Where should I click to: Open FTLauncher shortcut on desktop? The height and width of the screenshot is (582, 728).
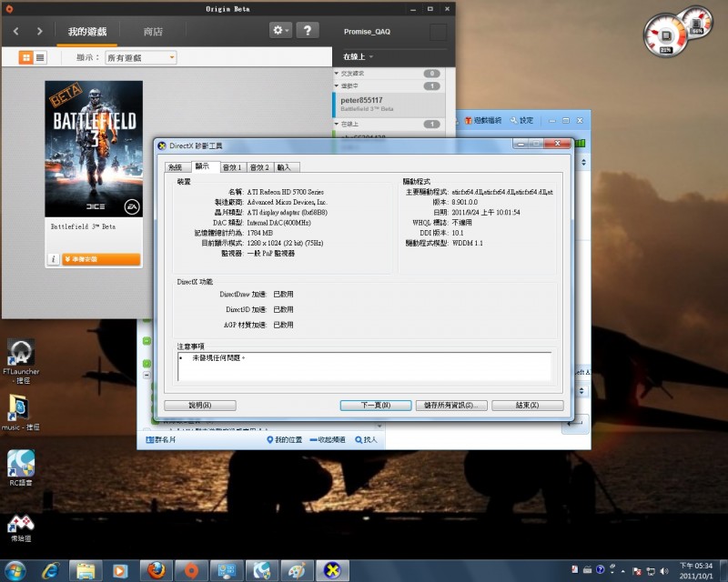(21, 361)
